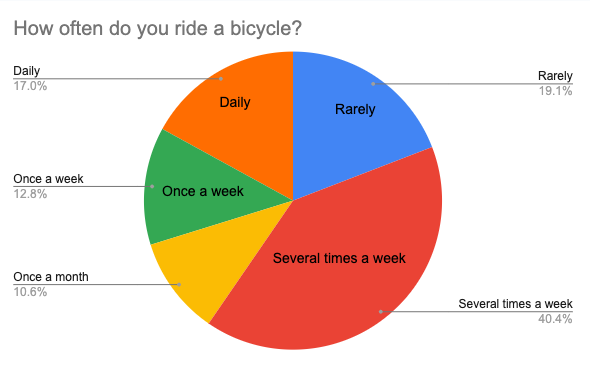590x365 pixels.
Task: Click the Once a month label
Action: click(x=51, y=277)
